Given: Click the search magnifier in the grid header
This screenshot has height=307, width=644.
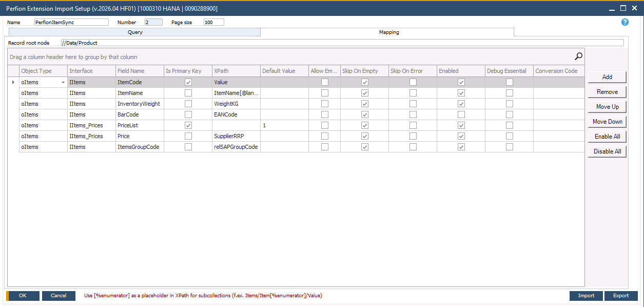Looking at the screenshot, I should coord(578,56).
